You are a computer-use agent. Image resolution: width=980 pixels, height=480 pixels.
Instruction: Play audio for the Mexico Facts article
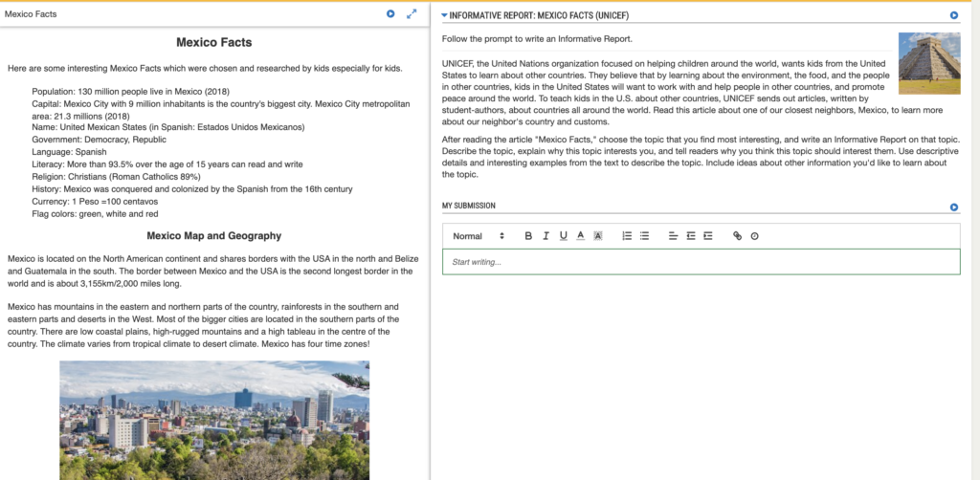pyautogui.click(x=390, y=13)
